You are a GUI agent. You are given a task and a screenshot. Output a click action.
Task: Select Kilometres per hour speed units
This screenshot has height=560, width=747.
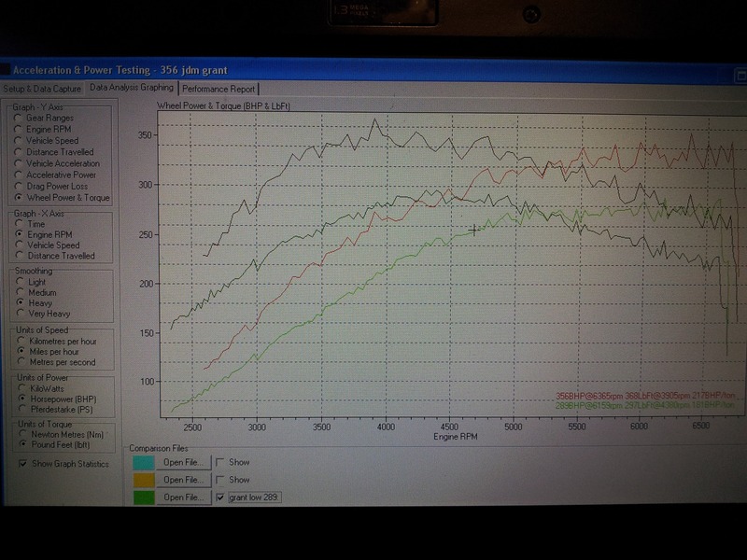point(19,341)
